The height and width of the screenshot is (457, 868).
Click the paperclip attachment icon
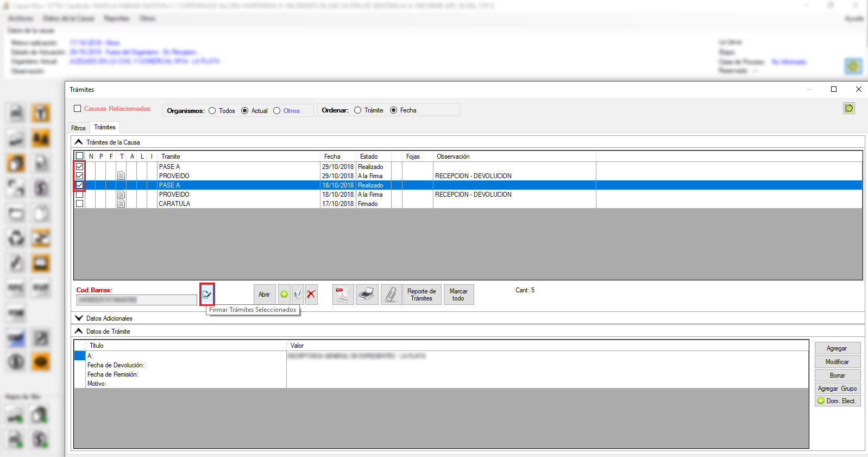391,295
